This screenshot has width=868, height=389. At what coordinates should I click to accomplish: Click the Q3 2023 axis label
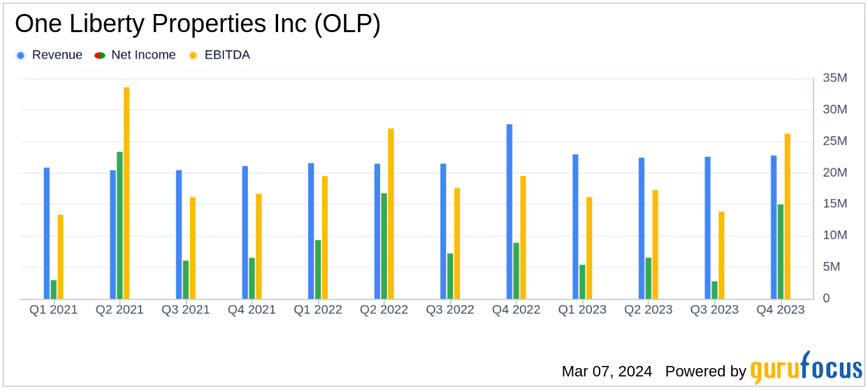[x=714, y=309]
